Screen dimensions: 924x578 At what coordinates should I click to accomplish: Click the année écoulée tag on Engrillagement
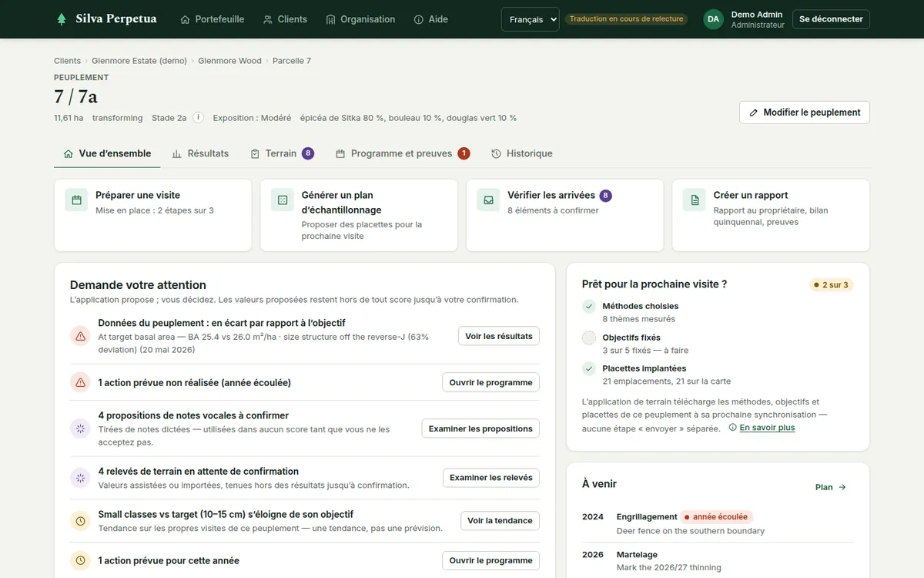click(x=716, y=517)
